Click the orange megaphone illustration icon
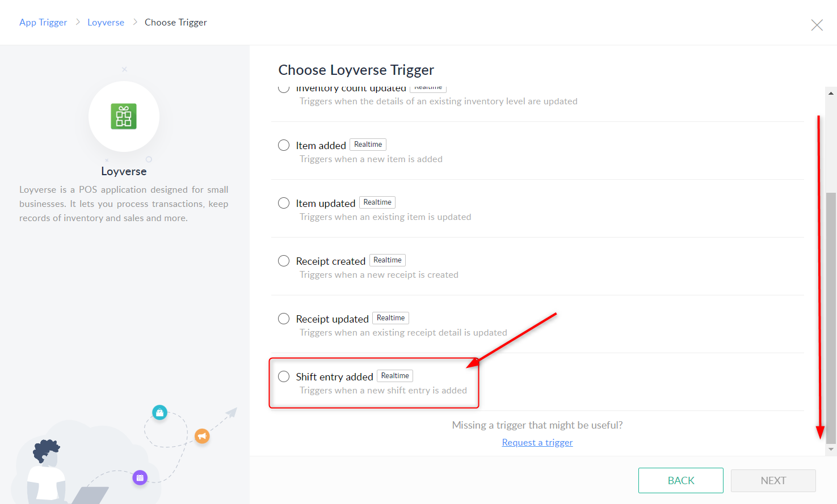This screenshot has height=504, width=837. pos(202,435)
